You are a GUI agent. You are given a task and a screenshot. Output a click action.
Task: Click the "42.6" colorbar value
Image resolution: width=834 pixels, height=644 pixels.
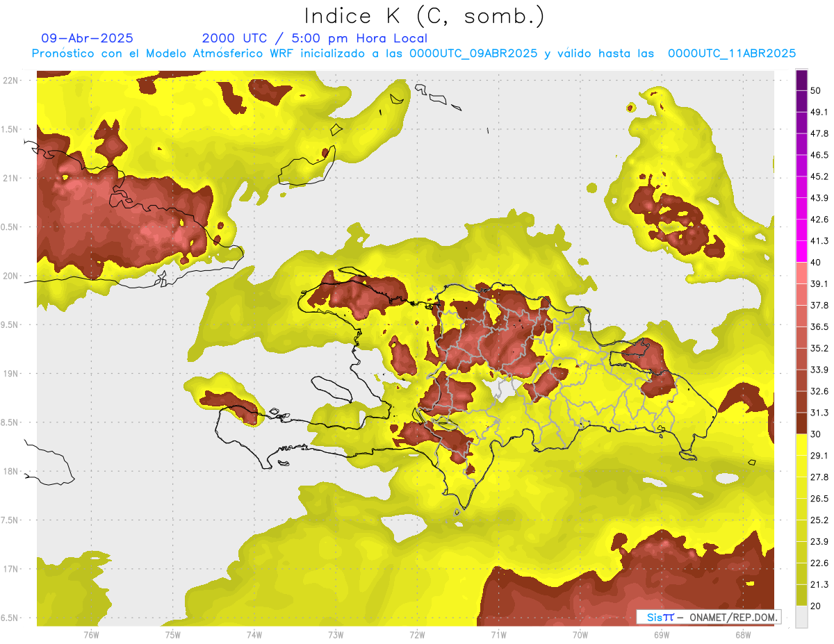(819, 220)
